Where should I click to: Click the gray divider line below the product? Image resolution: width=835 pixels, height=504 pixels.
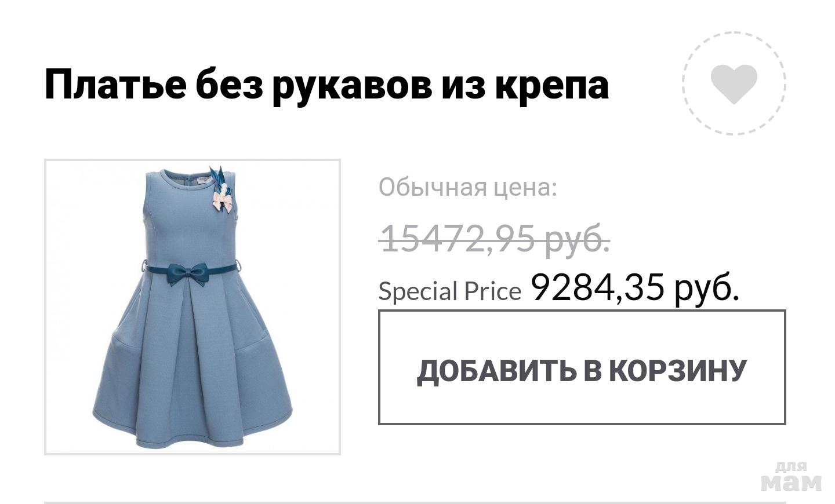tap(415, 502)
